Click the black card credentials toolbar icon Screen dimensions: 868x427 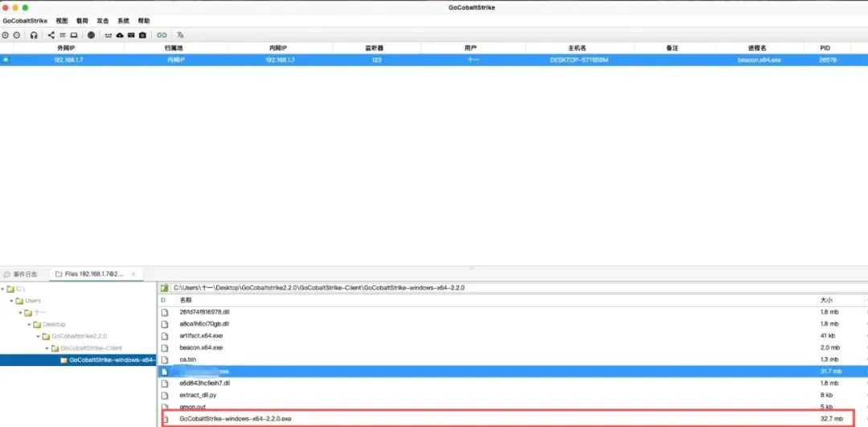(x=131, y=35)
